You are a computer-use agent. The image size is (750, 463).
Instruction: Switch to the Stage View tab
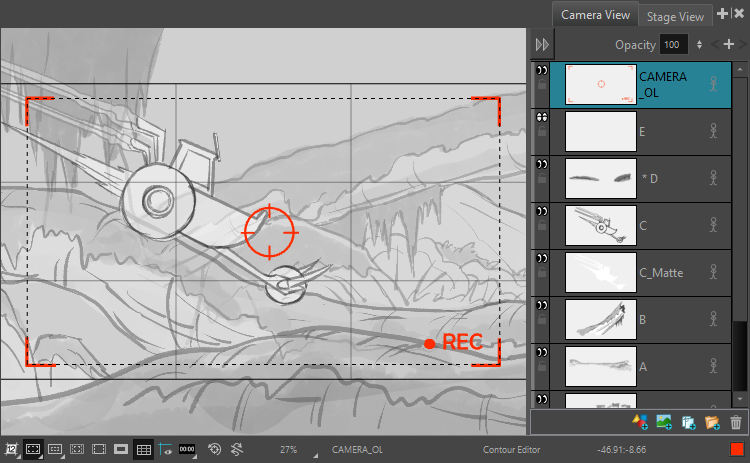click(x=675, y=16)
